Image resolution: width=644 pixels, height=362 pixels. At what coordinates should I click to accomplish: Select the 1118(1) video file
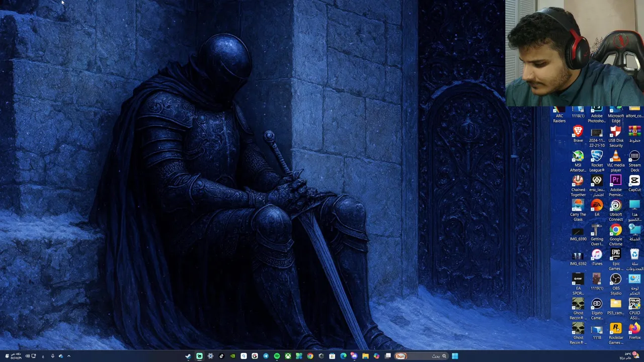tap(578, 113)
